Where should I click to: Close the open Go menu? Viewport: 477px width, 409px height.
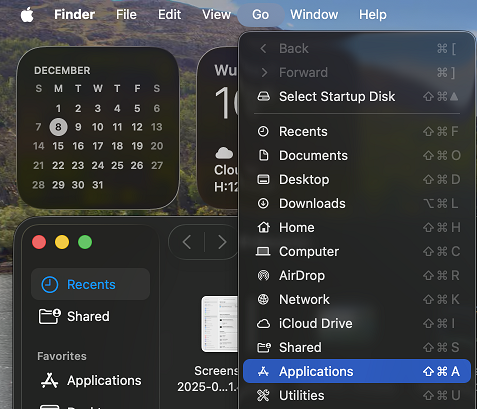[260, 15]
